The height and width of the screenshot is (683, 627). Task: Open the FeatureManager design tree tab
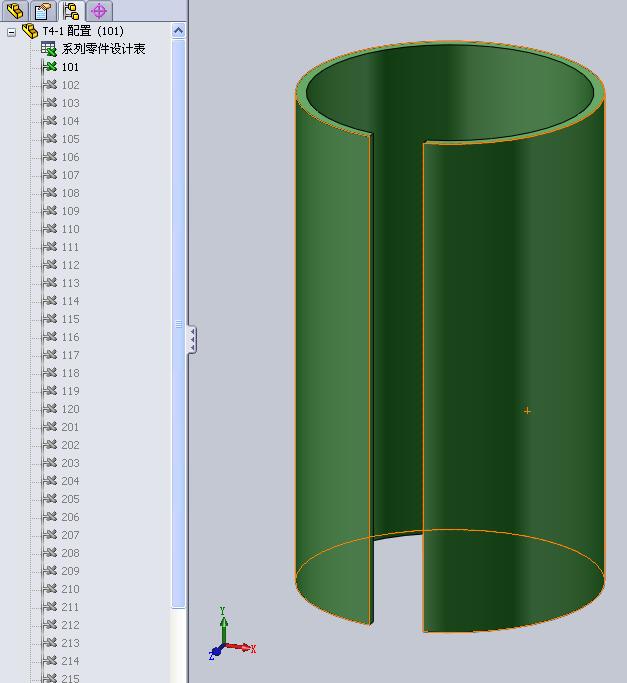(x=15, y=10)
